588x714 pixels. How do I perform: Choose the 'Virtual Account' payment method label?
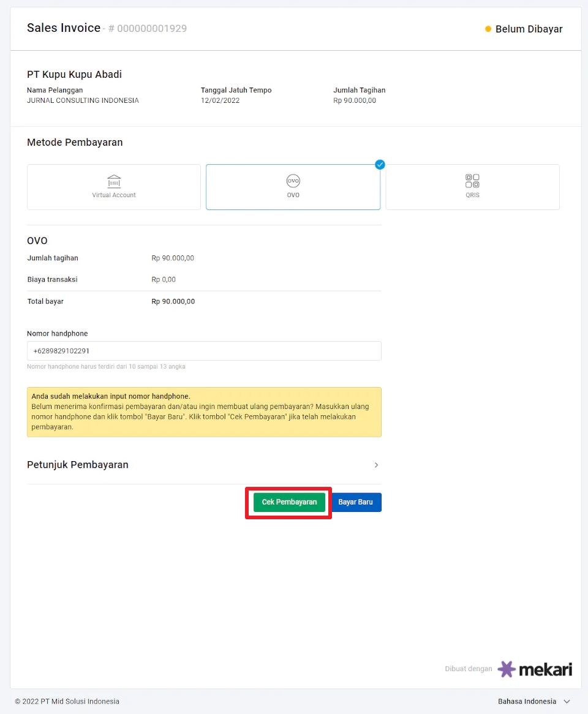pos(114,195)
